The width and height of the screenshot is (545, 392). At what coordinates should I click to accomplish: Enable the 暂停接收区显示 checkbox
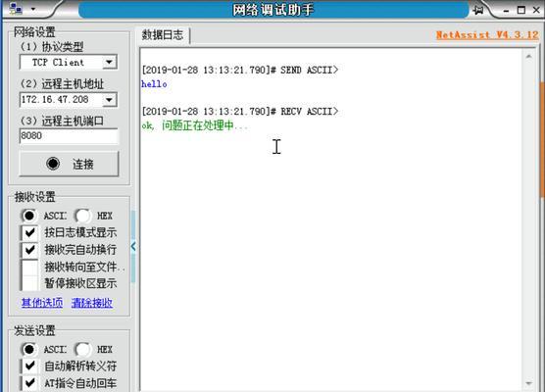point(29,283)
